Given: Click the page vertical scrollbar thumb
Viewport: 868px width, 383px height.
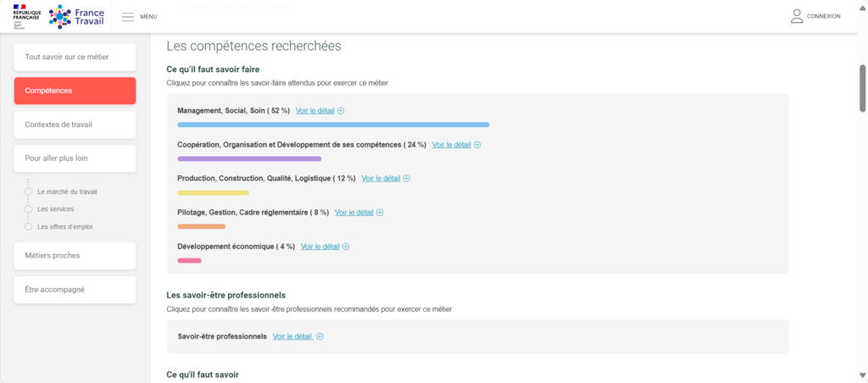Looking at the screenshot, I should coord(862,88).
